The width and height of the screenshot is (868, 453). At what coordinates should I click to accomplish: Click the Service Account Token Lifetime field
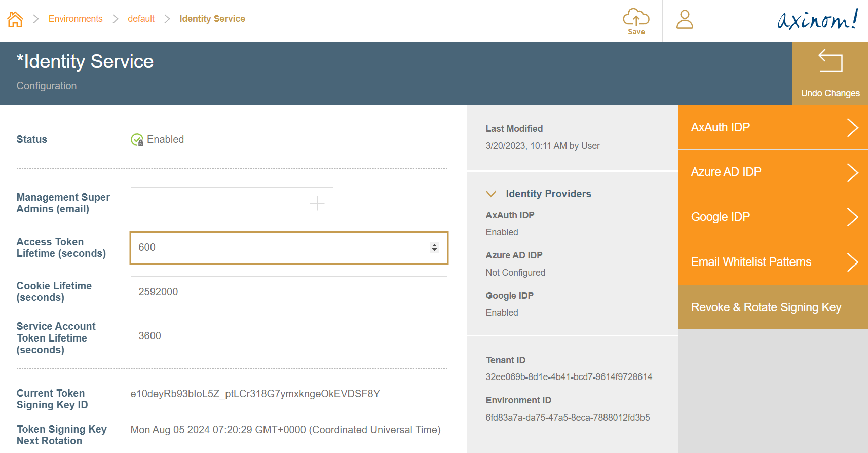[x=289, y=336]
